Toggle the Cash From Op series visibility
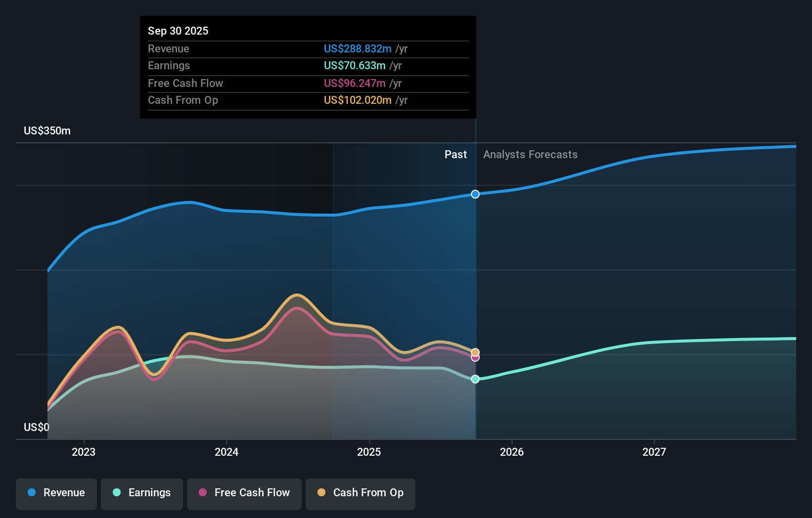Image resolution: width=812 pixels, height=518 pixels. pyautogui.click(x=361, y=493)
